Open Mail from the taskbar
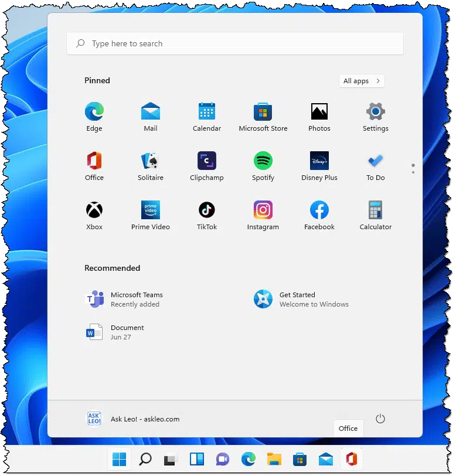 click(x=325, y=459)
